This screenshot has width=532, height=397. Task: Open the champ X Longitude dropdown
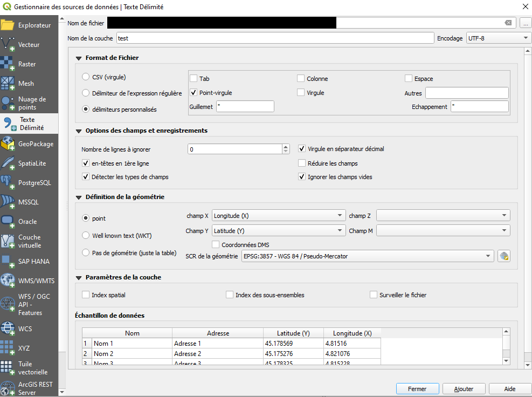[x=279, y=216]
